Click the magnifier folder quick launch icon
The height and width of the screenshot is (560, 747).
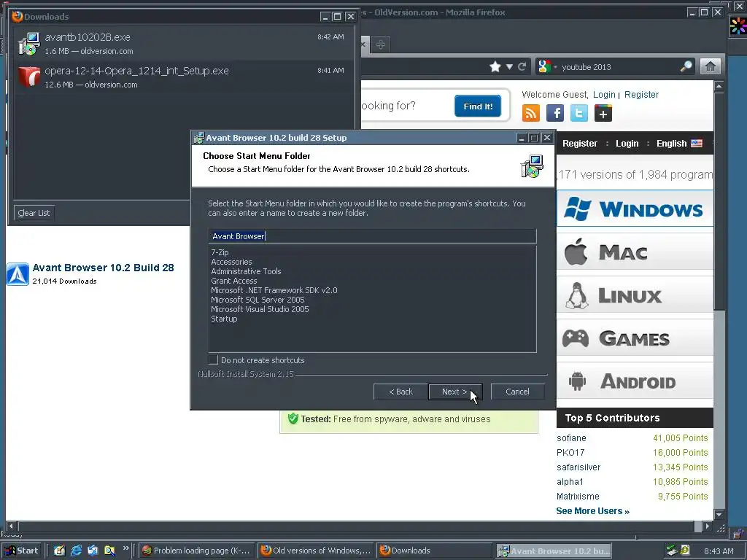tap(109, 551)
